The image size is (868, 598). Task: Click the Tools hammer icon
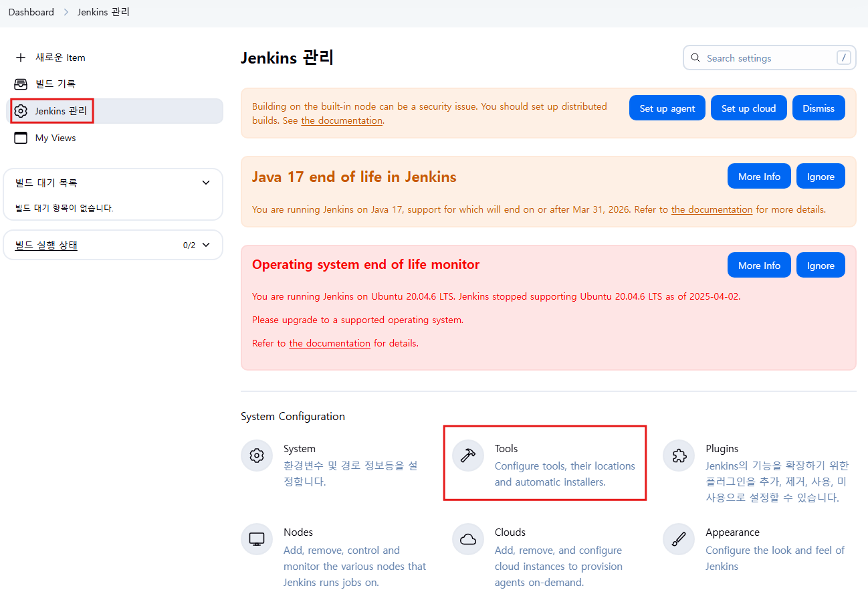(468, 456)
